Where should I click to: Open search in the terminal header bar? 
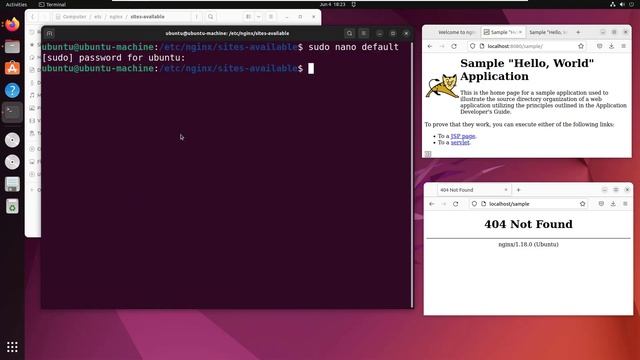point(349,33)
